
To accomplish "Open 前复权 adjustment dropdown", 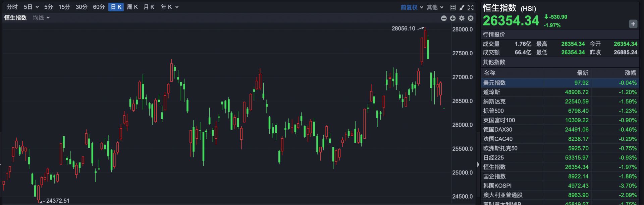I will coord(412,7).
